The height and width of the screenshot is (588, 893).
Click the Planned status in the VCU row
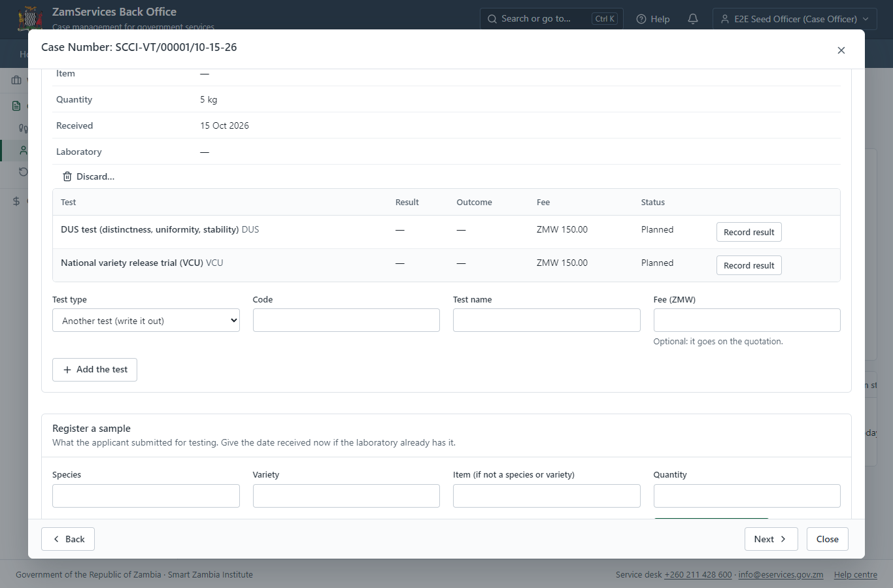pyautogui.click(x=657, y=263)
